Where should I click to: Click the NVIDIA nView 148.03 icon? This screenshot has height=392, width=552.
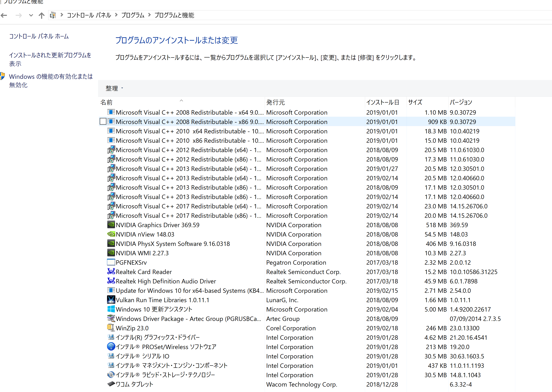(111, 234)
